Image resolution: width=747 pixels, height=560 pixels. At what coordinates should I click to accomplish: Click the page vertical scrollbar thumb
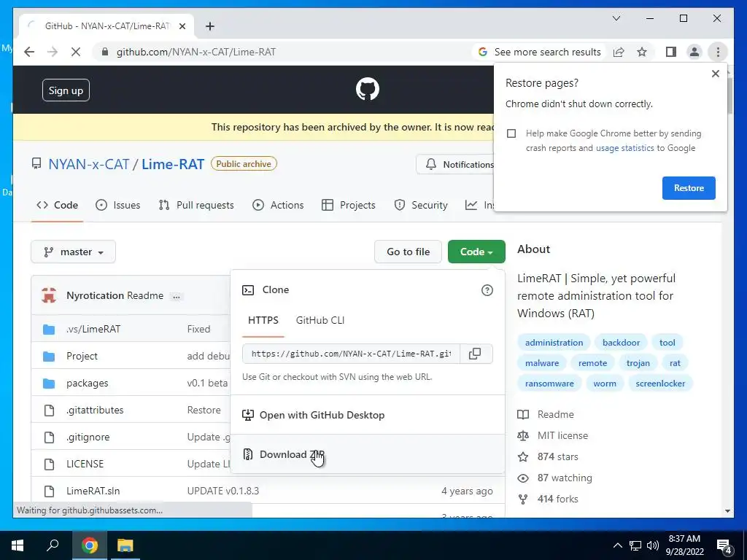pos(729,96)
